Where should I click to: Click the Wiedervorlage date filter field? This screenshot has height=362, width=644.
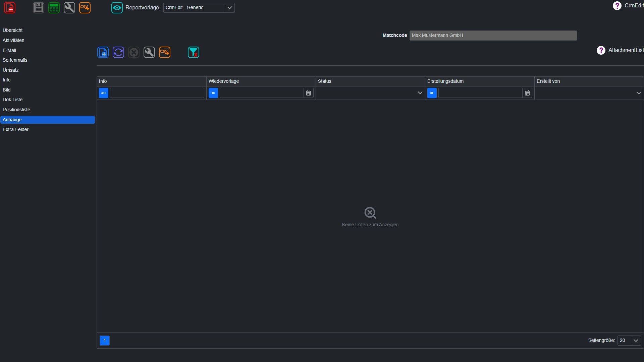point(262,93)
